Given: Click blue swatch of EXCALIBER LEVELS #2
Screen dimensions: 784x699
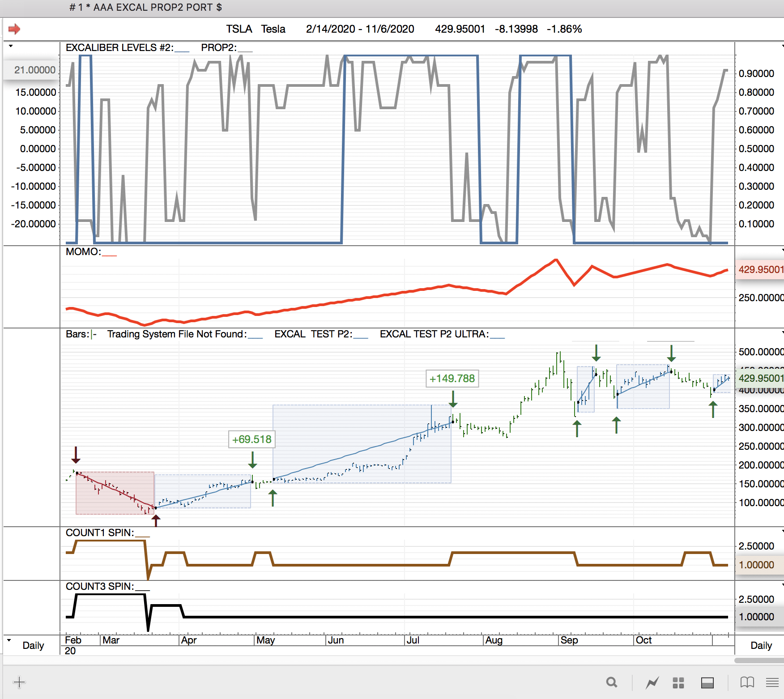Looking at the screenshot, I should (x=182, y=51).
